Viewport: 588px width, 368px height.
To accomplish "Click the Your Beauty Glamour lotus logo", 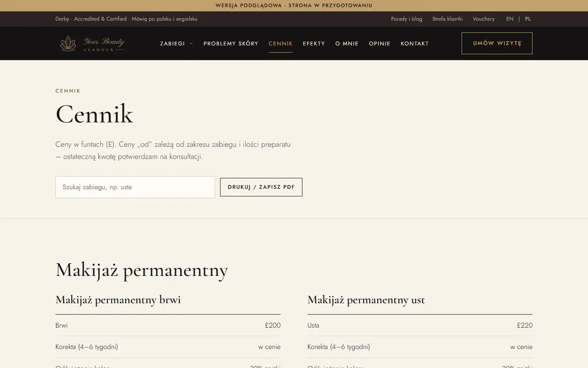I will [92, 43].
